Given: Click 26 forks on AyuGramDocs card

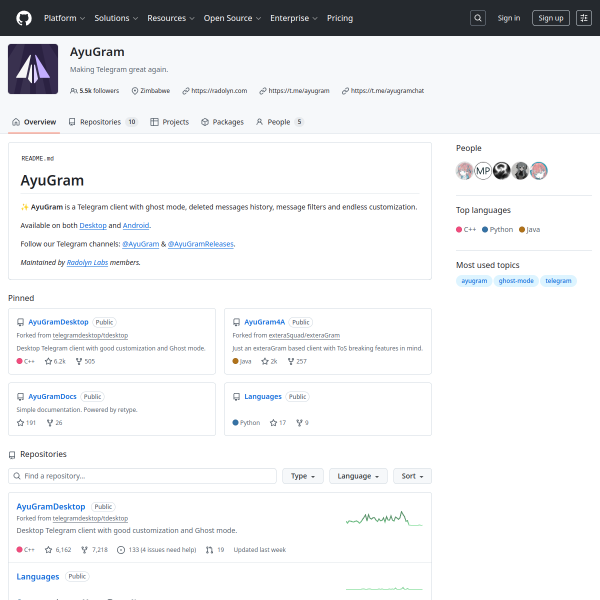Looking at the screenshot, I should (54, 422).
